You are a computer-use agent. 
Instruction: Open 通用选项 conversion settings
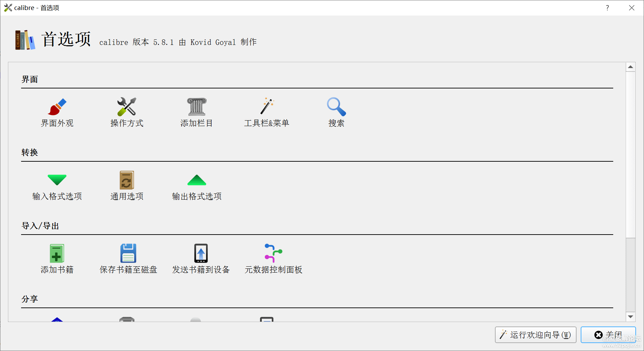[127, 180]
